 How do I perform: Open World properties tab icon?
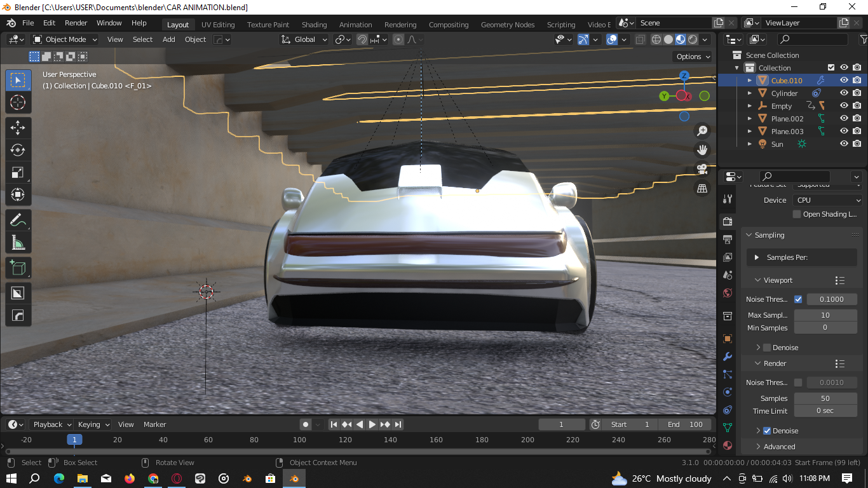point(728,293)
